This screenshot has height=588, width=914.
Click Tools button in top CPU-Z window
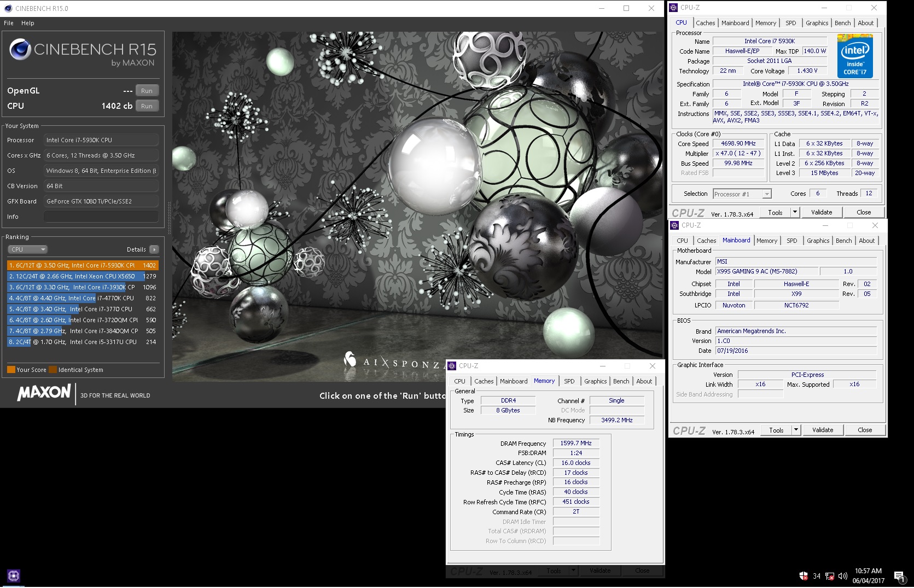pyautogui.click(x=776, y=212)
